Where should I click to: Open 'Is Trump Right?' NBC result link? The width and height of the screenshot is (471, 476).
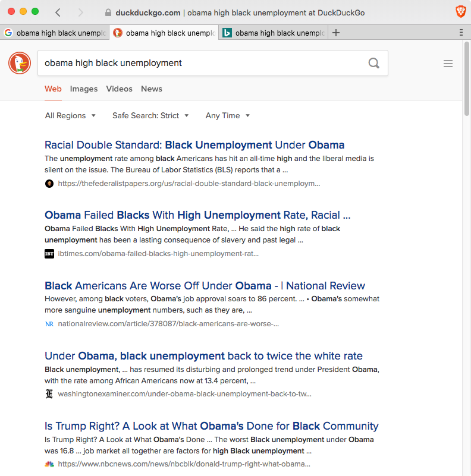[211, 426]
